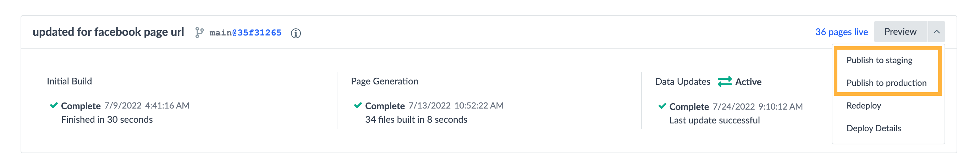Click the Initial Build heading
The width and height of the screenshot is (980, 166).
[x=69, y=81]
